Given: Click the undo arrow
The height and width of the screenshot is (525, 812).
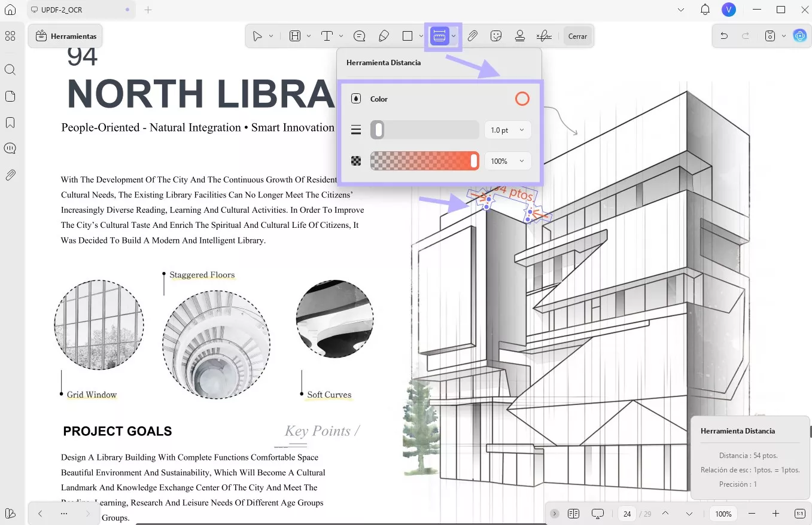Looking at the screenshot, I should click(724, 36).
